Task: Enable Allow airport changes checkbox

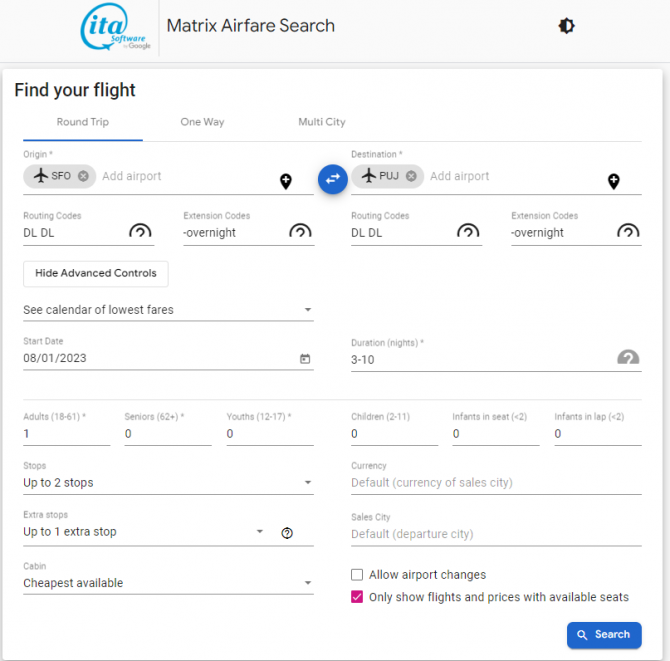Action: pos(357,575)
